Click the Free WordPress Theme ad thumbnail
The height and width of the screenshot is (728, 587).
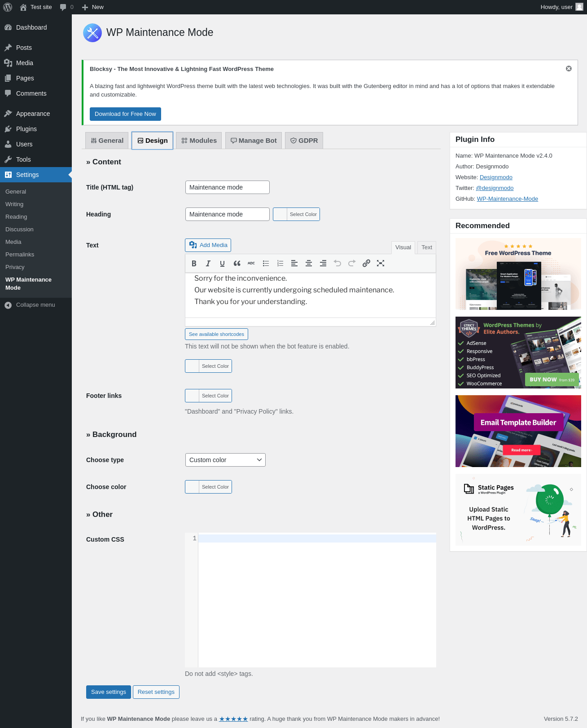pos(518,274)
